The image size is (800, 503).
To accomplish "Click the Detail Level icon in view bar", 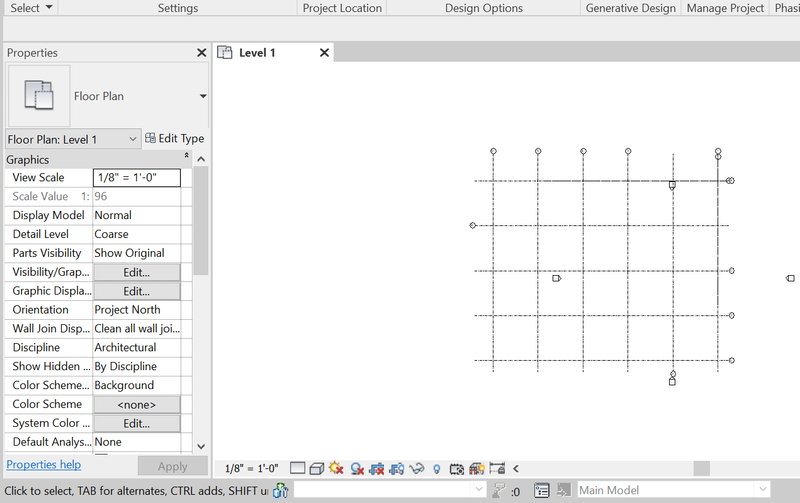I will click(297, 468).
